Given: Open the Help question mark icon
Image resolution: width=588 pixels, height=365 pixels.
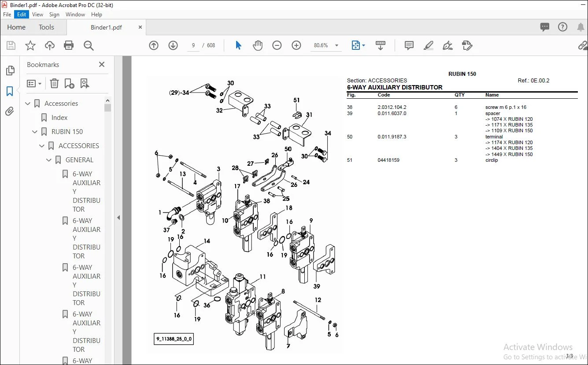Looking at the screenshot, I should (562, 27).
